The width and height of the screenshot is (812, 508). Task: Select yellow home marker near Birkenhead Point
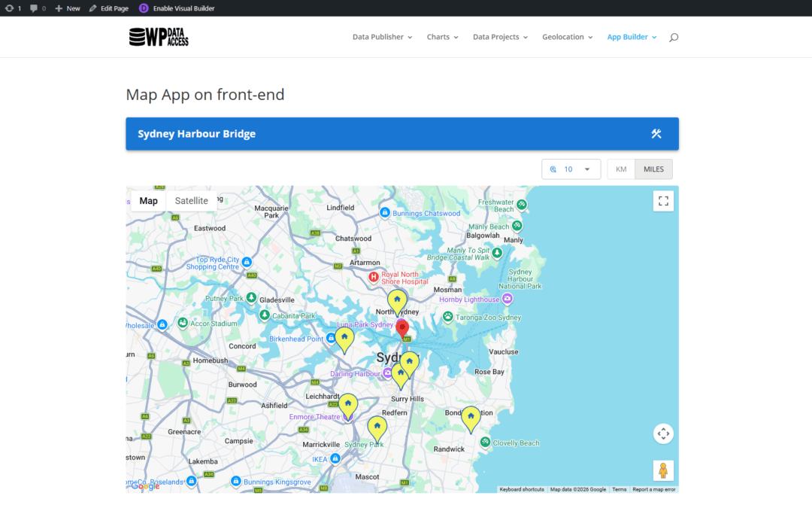[x=344, y=340]
